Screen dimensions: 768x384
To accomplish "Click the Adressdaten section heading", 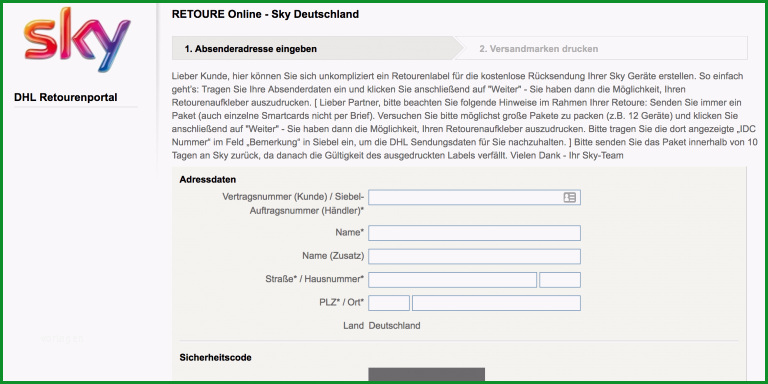I will click(x=208, y=179).
